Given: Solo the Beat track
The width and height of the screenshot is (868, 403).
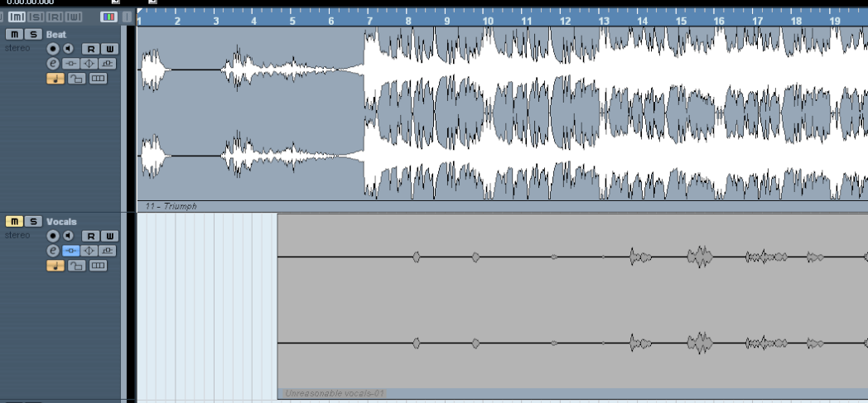Looking at the screenshot, I should tap(33, 34).
